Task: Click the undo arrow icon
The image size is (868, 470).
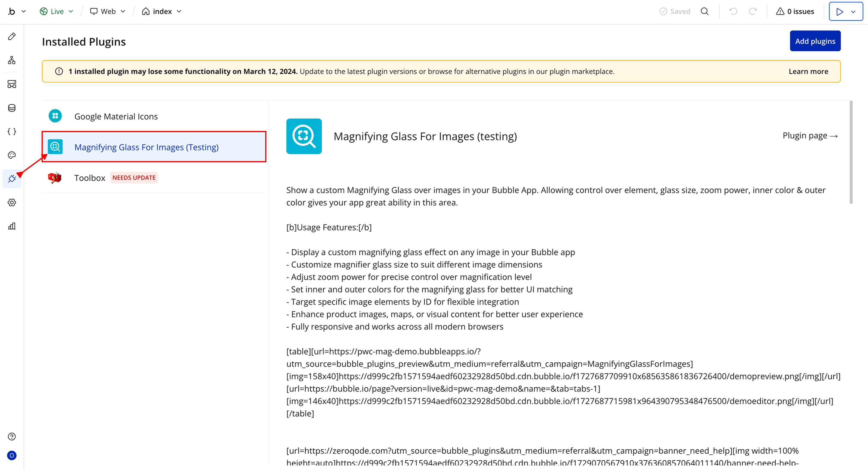Action: (x=733, y=11)
